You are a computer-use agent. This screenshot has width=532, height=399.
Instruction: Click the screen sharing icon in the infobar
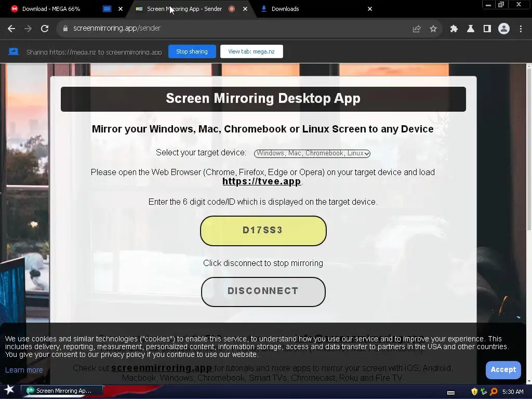click(14, 51)
